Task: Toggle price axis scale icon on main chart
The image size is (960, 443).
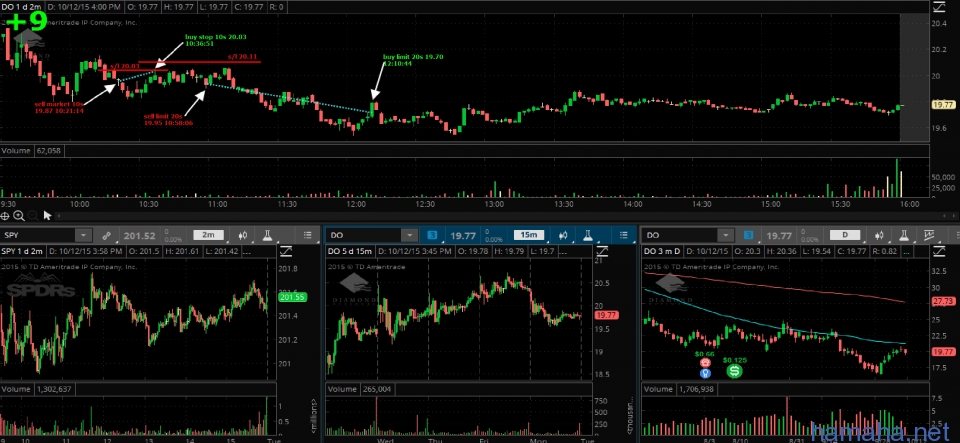Action: pos(938,6)
